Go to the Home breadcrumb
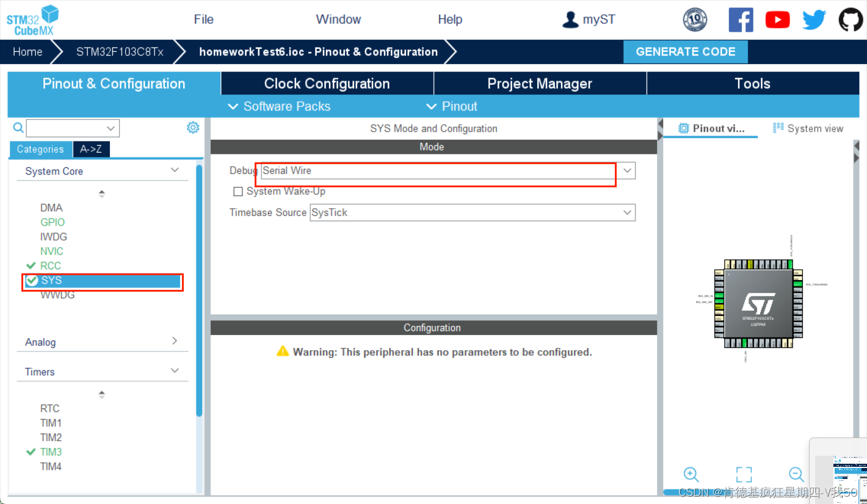The width and height of the screenshot is (867, 504). 27,52
